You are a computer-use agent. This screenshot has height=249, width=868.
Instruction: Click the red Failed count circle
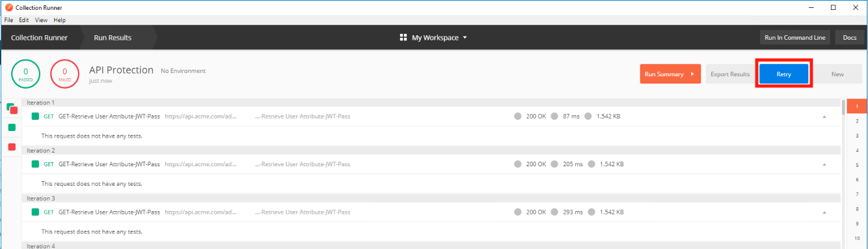coord(64,74)
